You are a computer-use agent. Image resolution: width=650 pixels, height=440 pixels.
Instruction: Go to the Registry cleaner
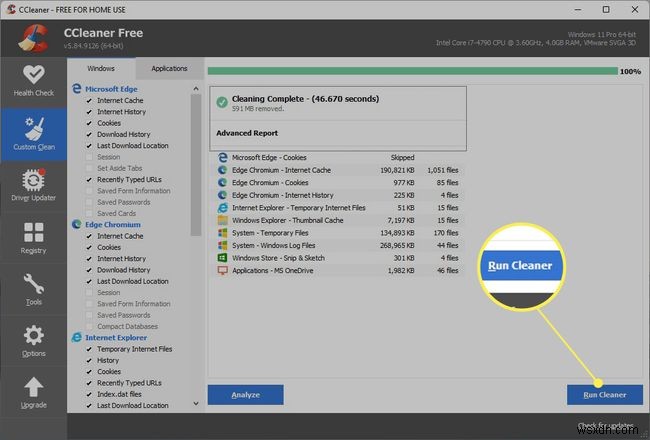tap(34, 238)
